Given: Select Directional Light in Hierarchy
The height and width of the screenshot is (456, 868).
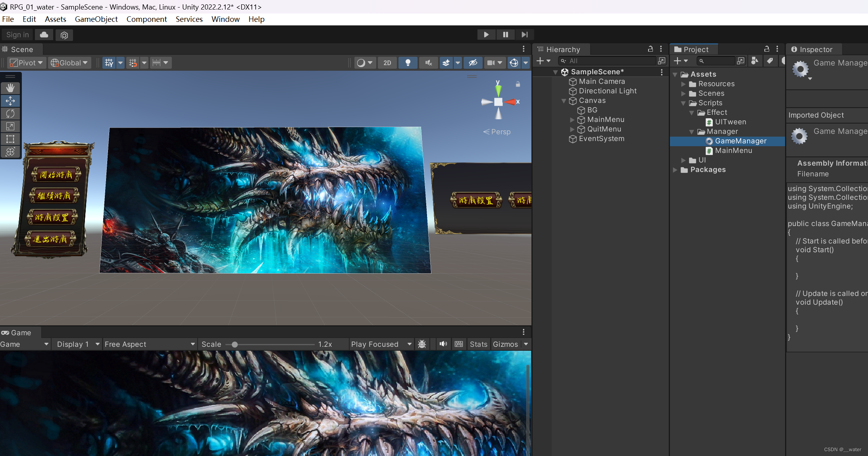Looking at the screenshot, I should pos(608,91).
